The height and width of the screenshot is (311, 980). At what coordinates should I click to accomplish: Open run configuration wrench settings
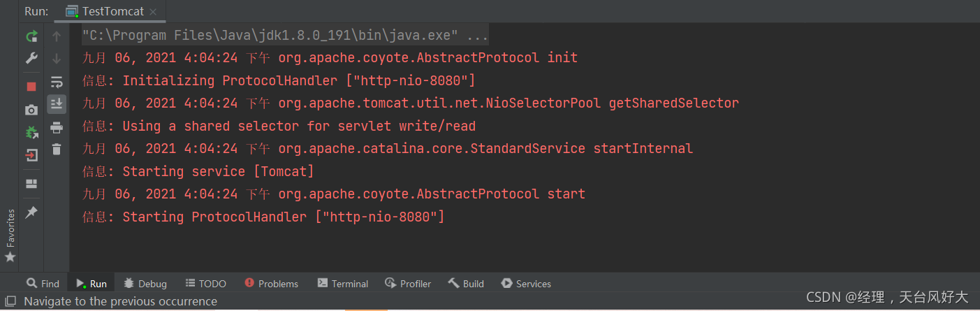(31, 58)
